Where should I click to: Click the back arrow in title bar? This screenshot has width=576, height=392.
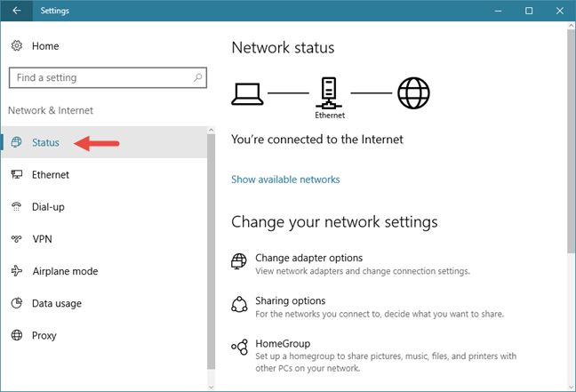(17, 12)
